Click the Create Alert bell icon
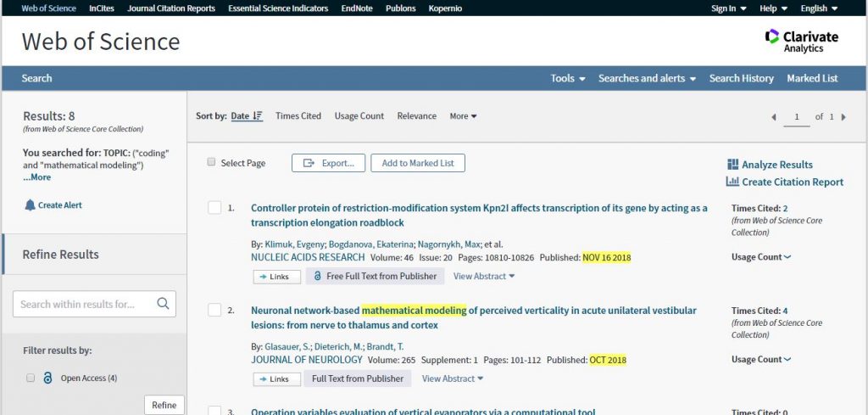Image resolution: width=868 pixels, height=415 pixels. (x=30, y=205)
